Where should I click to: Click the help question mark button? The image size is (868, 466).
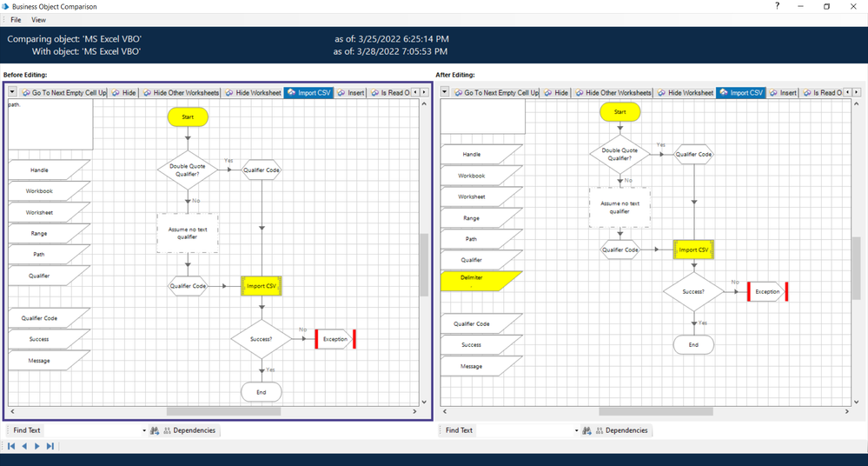[778, 6]
